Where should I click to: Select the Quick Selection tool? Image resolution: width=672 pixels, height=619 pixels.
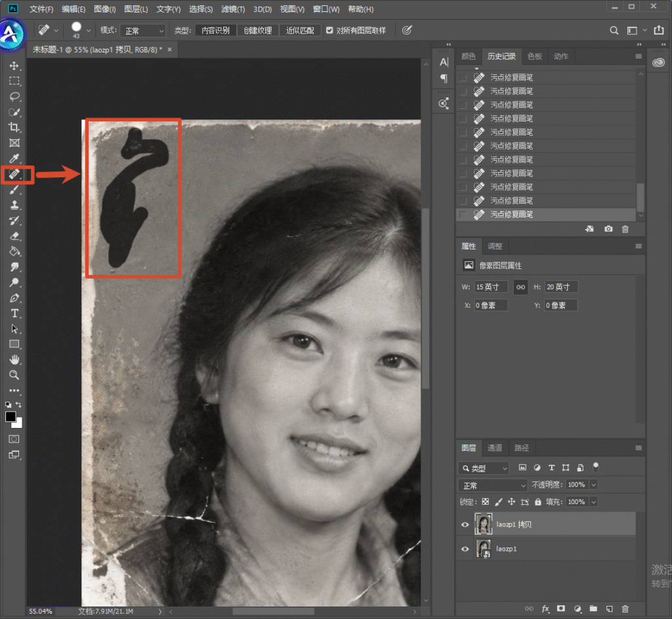coord(14,112)
